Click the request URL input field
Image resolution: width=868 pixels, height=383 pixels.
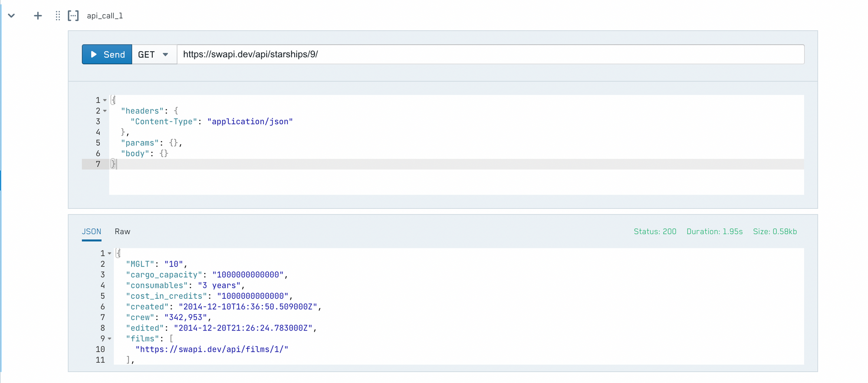[x=490, y=55]
